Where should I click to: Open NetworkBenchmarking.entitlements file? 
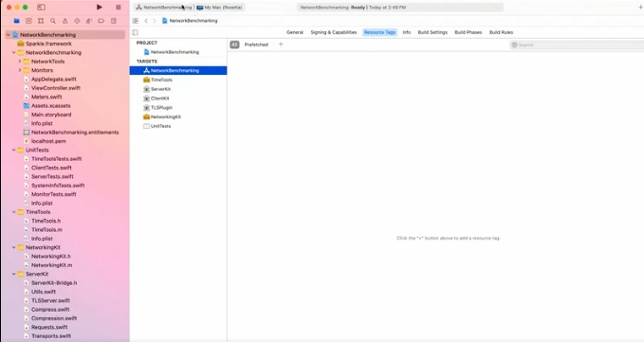tap(71, 132)
